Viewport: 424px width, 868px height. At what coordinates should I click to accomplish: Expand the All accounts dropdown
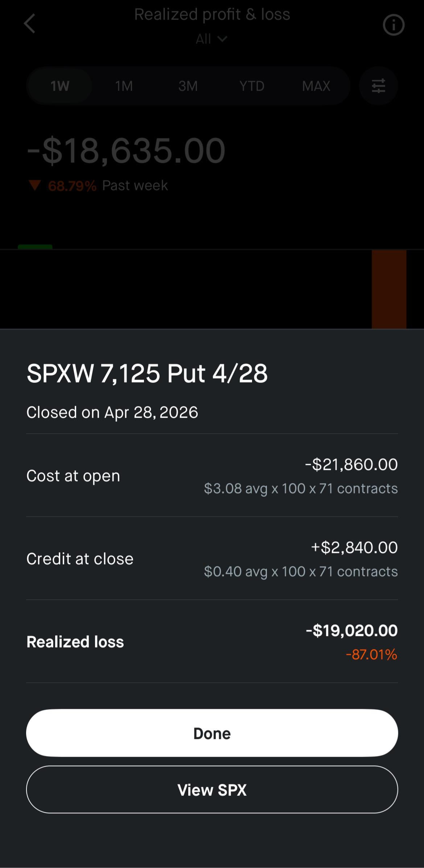tap(211, 39)
